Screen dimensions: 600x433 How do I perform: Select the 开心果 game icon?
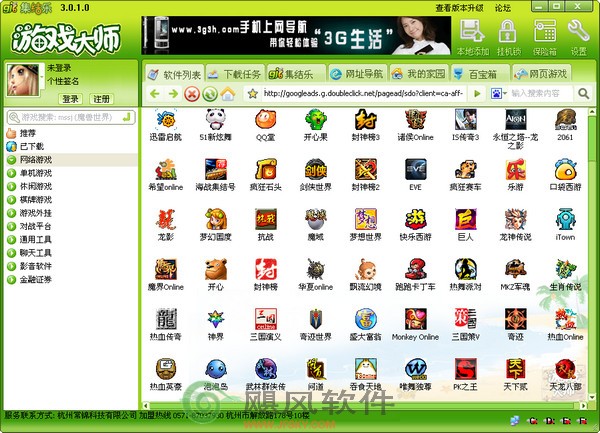tap(315, 119)
